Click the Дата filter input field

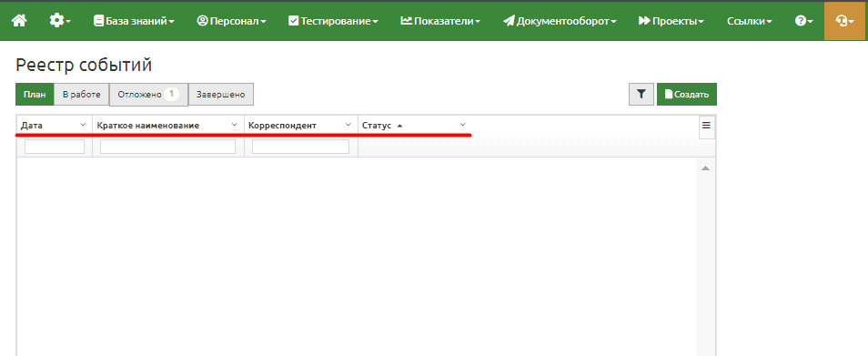click(x=55, y=147)
